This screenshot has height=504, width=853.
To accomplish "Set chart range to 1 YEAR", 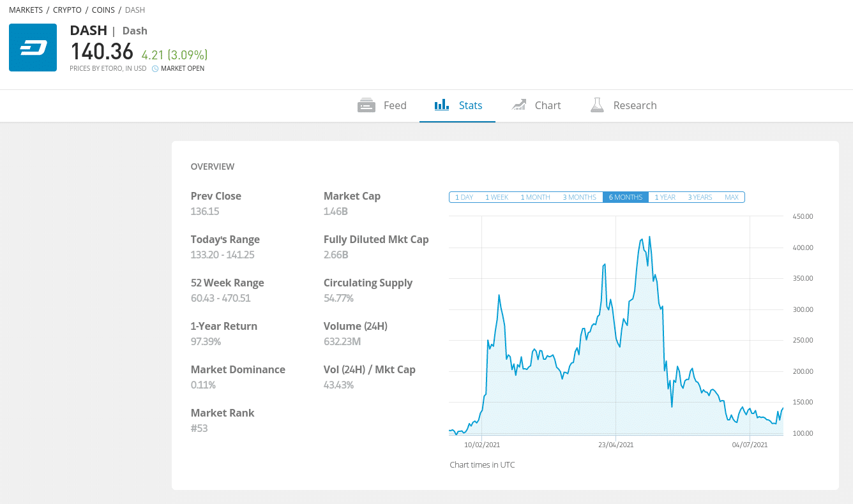I will tap(665, 197).
